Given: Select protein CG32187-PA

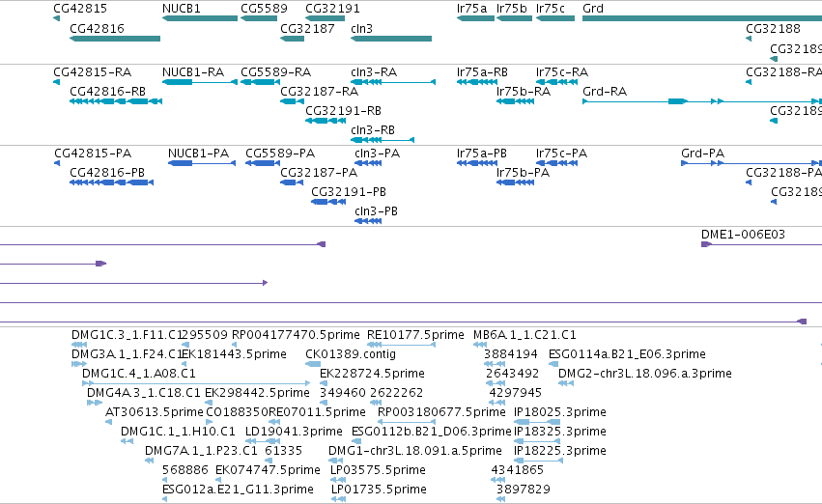Looking at the screenshot, I should pos(319,173).
